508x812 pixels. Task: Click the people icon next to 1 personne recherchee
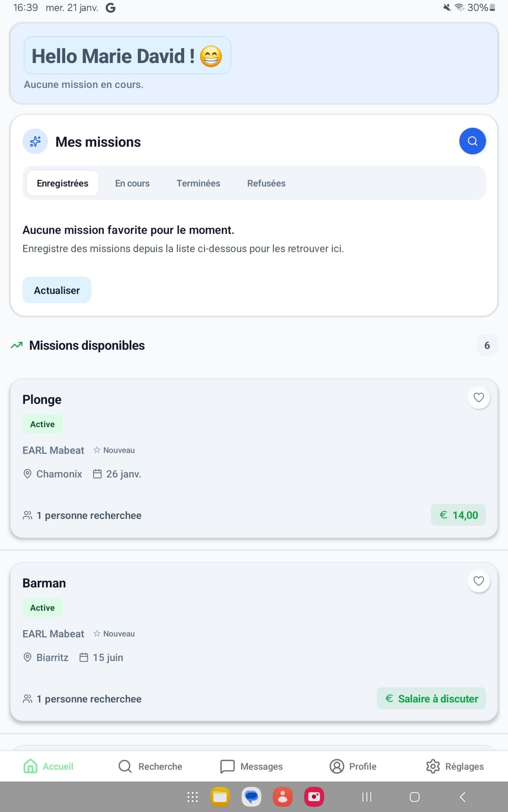[x=27, y=515]
